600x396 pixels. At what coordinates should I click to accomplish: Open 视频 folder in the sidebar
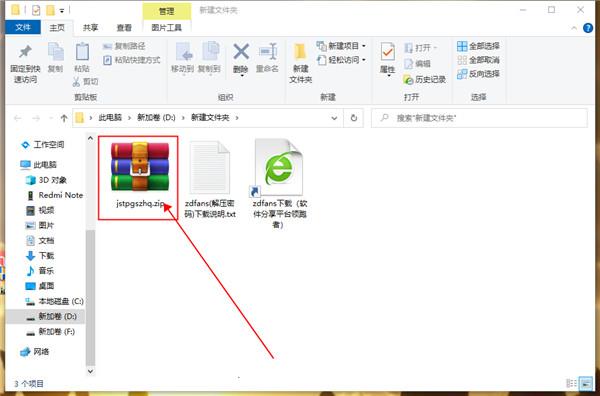click(40, 210)
